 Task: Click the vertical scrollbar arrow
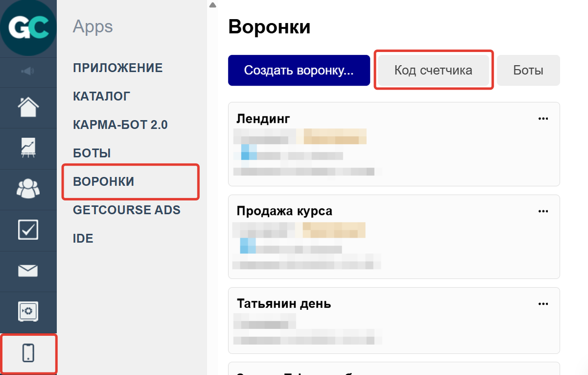click(x=212, y=4)
